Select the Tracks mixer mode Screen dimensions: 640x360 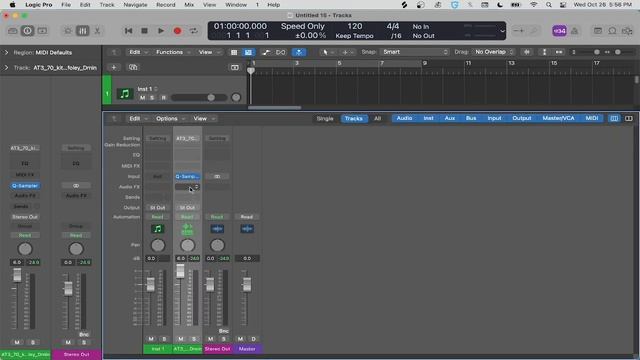[x=353, y=119]
